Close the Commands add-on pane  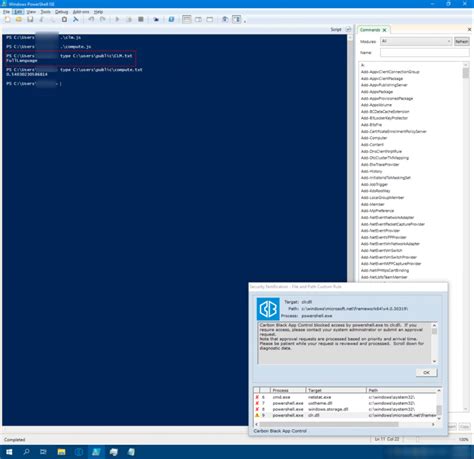469,30
